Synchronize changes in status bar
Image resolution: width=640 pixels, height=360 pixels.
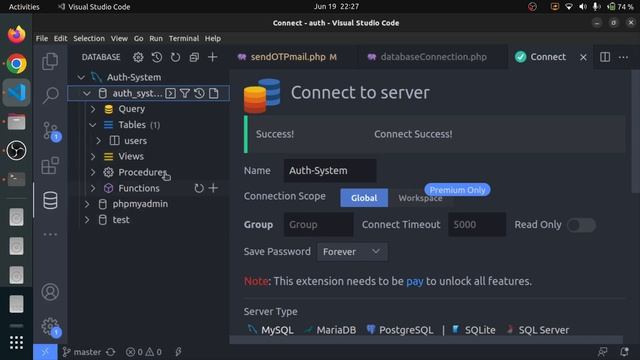[111, 352]
